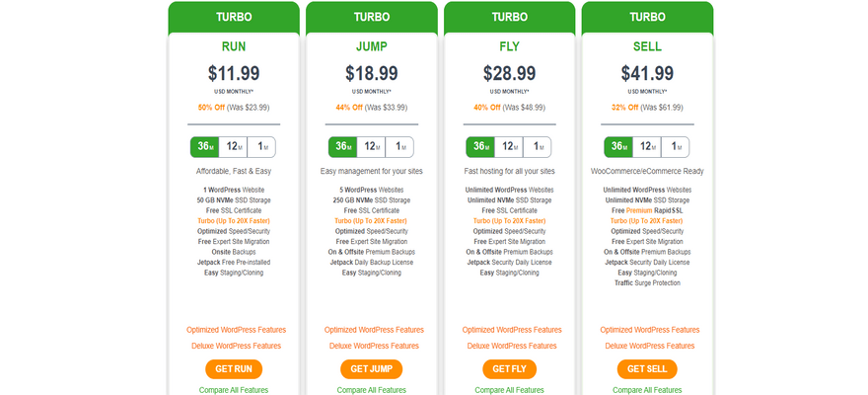Click the Turbo header tab above Jump plan
Viewport: 868px width, 395px height.
[x=372, y=17]
